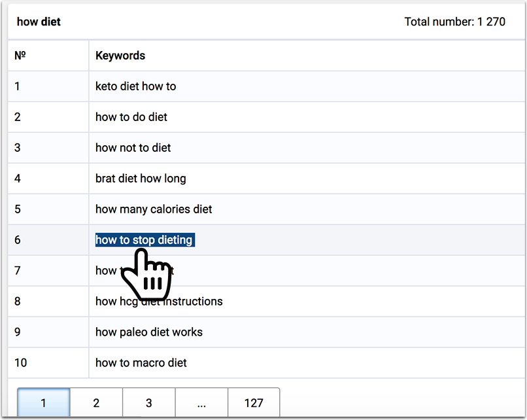The width and height of the screenshot is (527, 420).
Task: Jump to last page 127
Action: click(254, 402)
